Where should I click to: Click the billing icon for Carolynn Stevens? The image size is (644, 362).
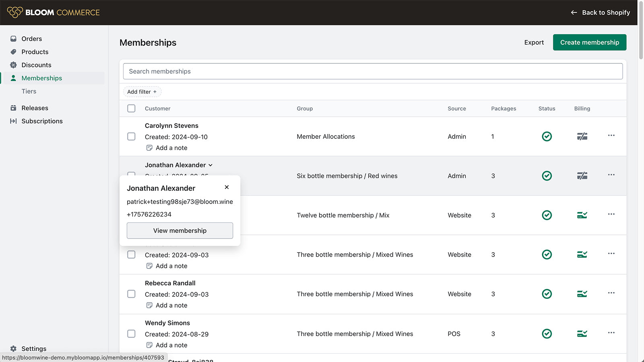[x=582, y=136]
